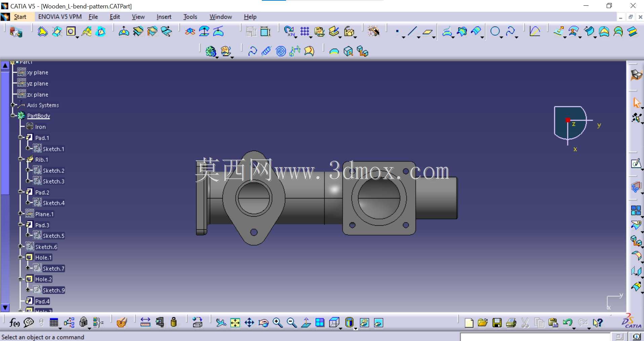Select the Rotate view tool
This screenshot has height=341, width=644.
(x=264, y=323)
